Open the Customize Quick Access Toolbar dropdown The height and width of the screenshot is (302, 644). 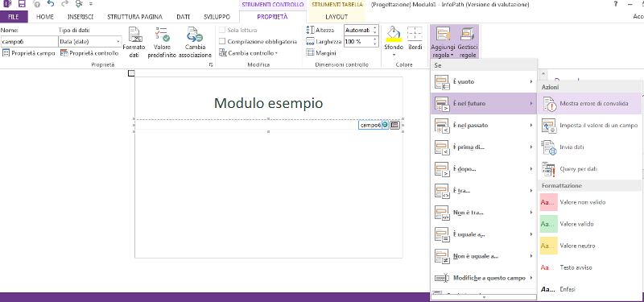point(91,4)
